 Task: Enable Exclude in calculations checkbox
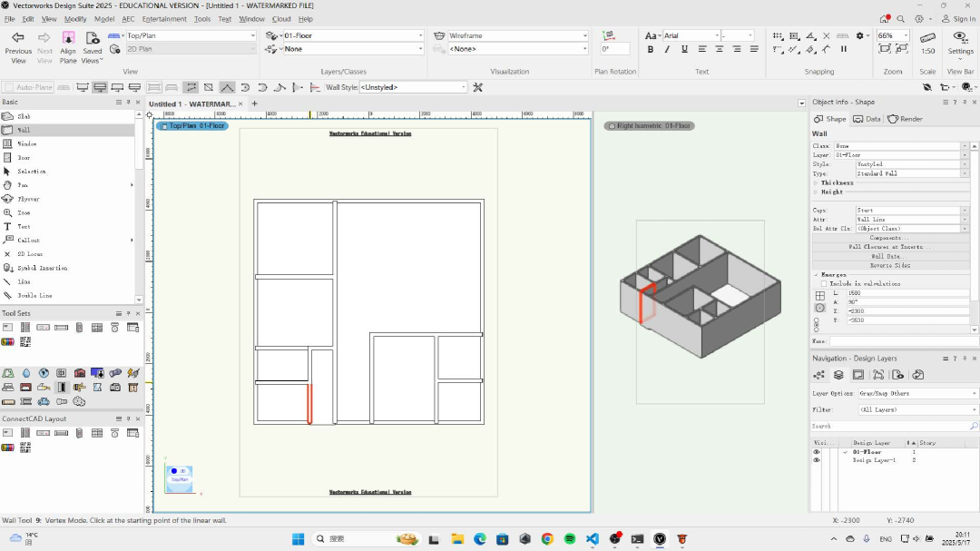(x=824, y=283)
